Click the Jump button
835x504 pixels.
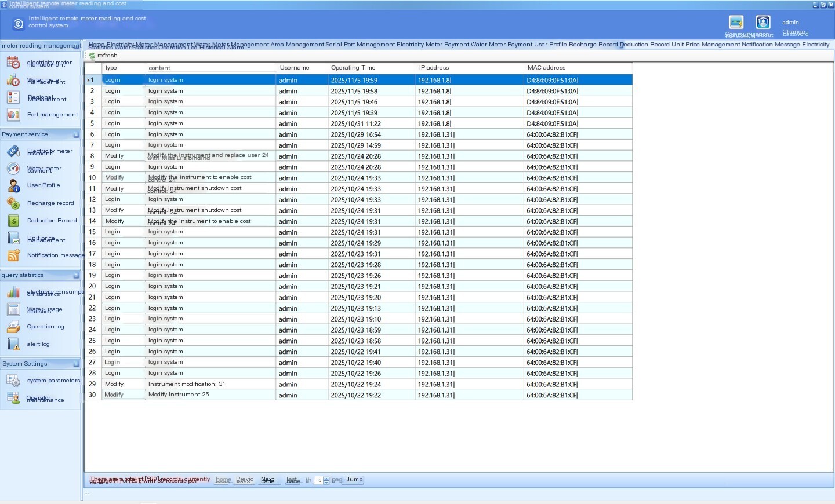pos(354,480)
